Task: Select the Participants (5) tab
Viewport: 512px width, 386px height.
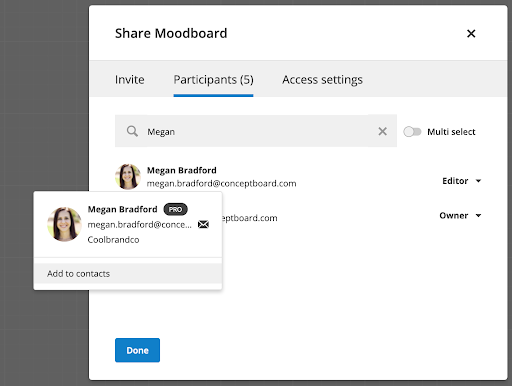Action: tap(213, 80)
